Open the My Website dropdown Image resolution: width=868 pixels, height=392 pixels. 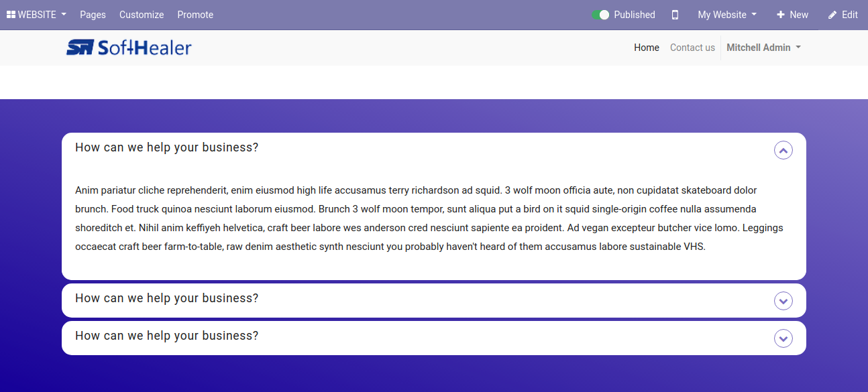[x=727, y=15]
